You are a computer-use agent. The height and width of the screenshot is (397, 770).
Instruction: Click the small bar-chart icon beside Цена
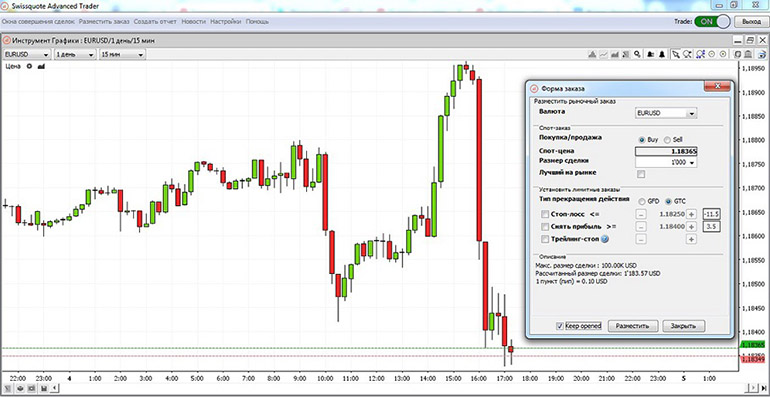41,66
